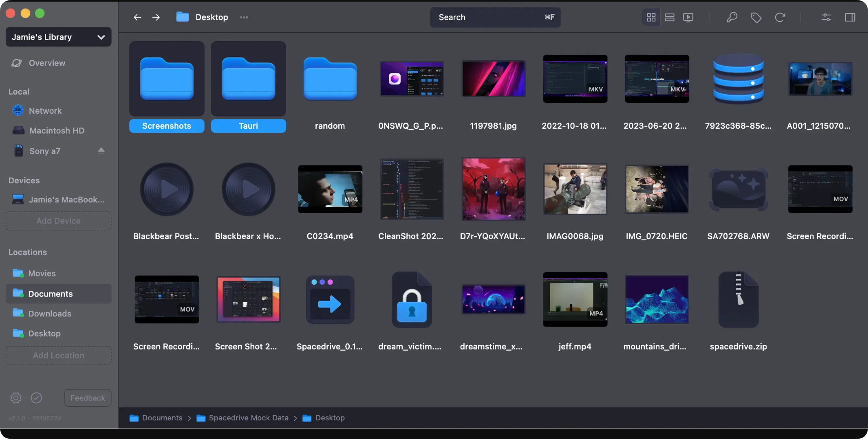Open the ellipsis menu beside Desktop title
The image size is (868, 439).
click(244, 17)
